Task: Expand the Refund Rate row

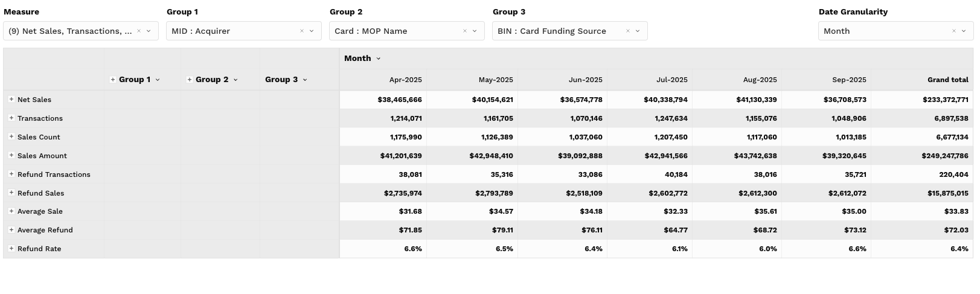Action: click(x=11, y=249)
